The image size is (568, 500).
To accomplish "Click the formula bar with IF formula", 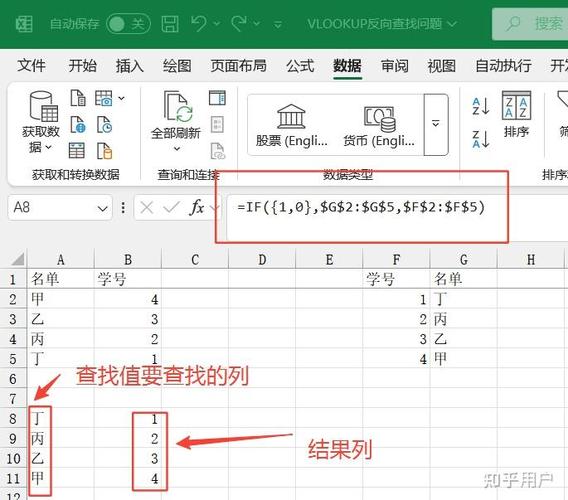I will (397, 217).
